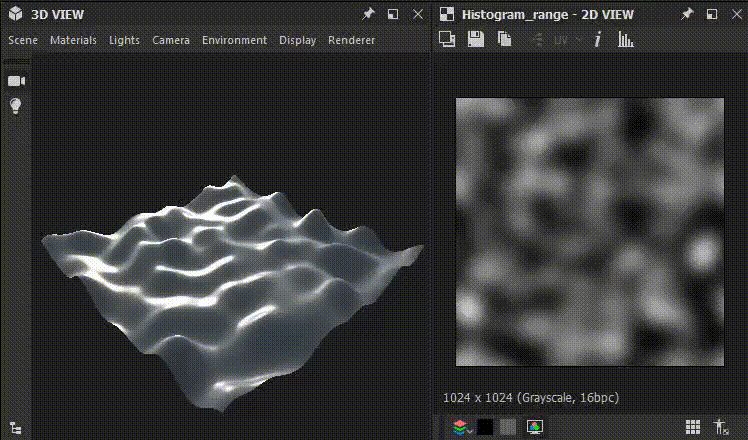Image resolution: width=748 pixels, height=440 pixels.
Task: Select the gray background swatch
Action: click(508, 427)
